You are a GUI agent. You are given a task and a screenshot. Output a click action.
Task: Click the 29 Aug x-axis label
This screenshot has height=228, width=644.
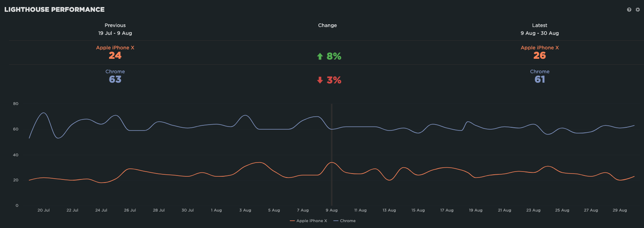click(620, 210)
